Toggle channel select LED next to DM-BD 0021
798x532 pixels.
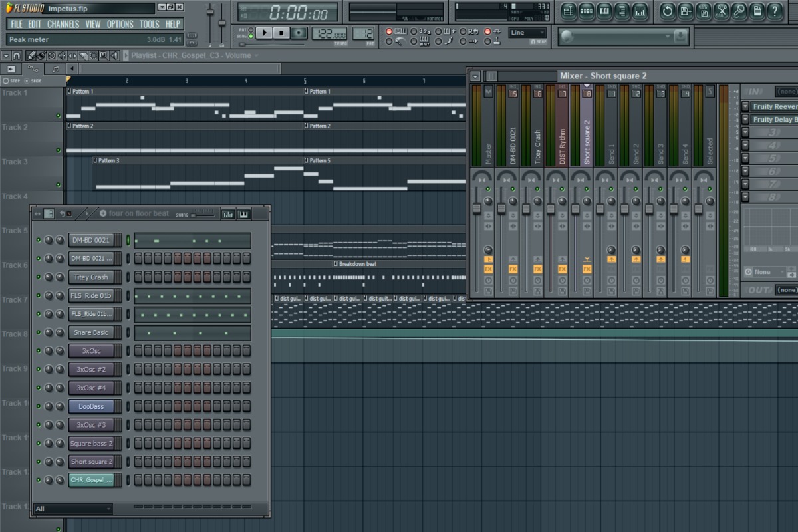click(128, 240)
